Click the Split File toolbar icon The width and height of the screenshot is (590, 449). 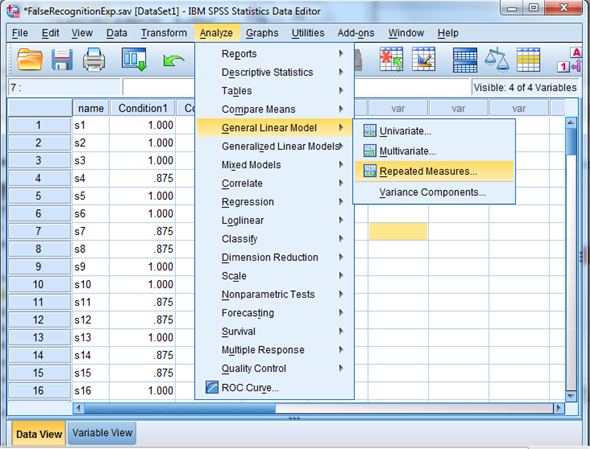point(465,60)
